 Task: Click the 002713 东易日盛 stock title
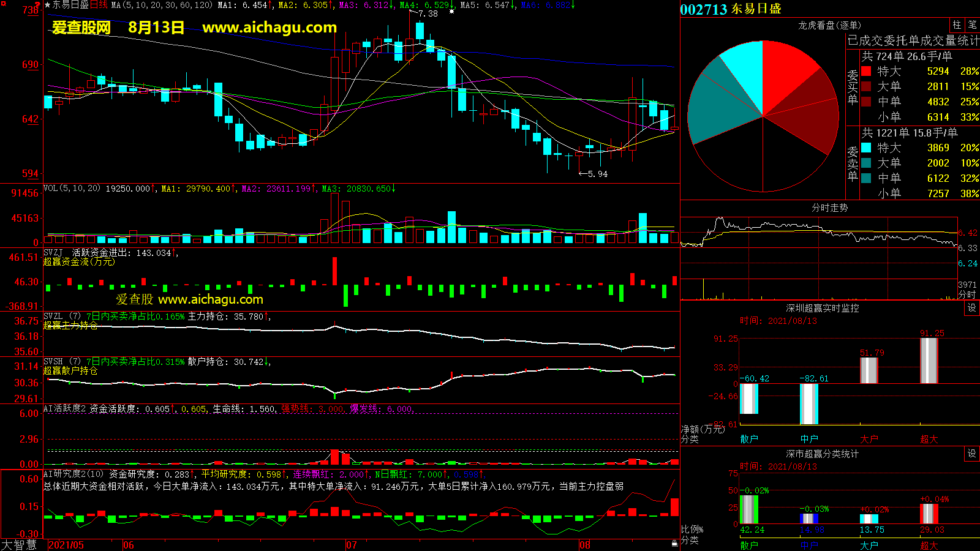[x=731, y=9]
